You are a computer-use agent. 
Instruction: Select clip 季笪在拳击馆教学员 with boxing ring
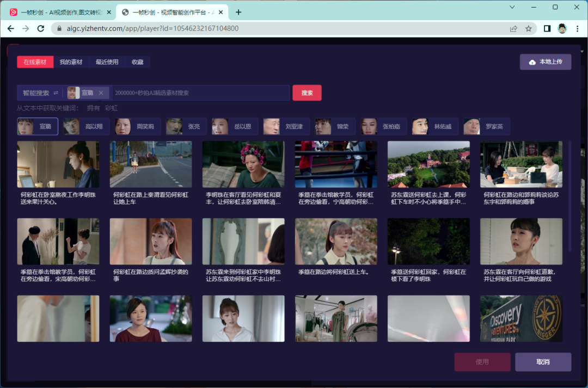pos(336,164)
